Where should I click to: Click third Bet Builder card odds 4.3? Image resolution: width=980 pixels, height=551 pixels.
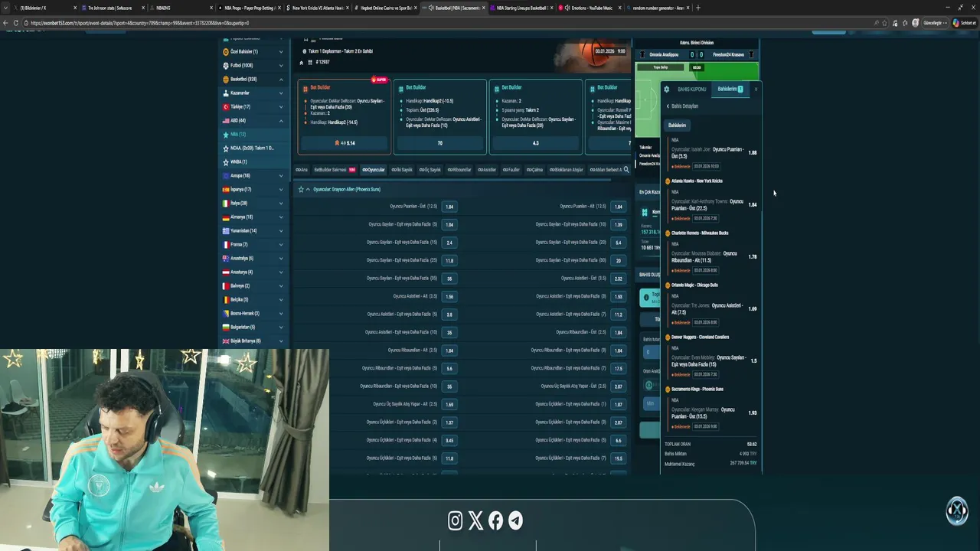(536, 143)
